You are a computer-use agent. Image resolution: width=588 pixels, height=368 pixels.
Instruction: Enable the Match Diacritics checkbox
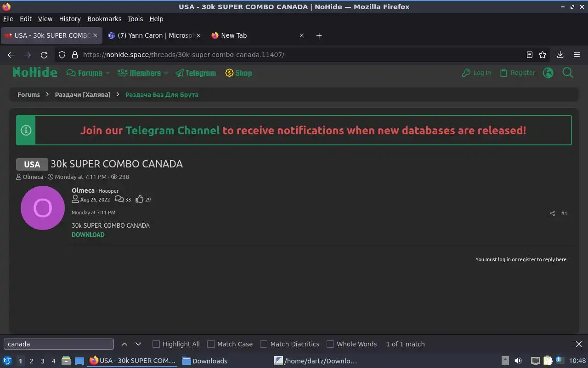pos(264,344)
